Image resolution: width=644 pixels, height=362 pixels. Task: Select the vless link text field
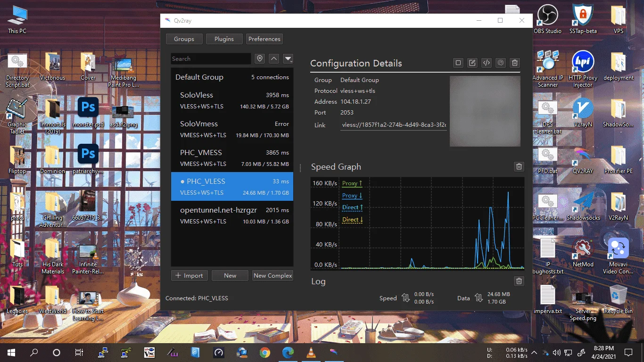(394, 125)
